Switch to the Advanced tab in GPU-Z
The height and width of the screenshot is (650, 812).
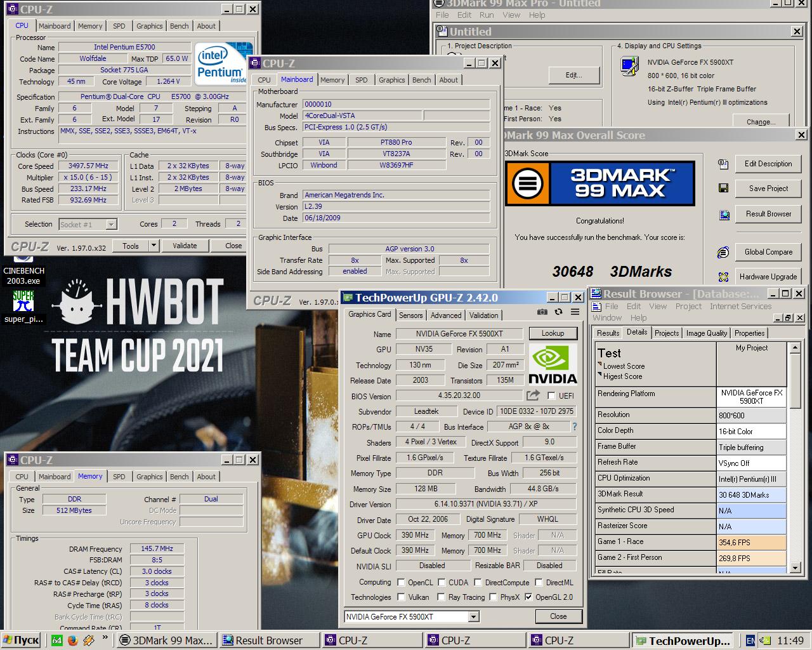[x=446, y=315]
